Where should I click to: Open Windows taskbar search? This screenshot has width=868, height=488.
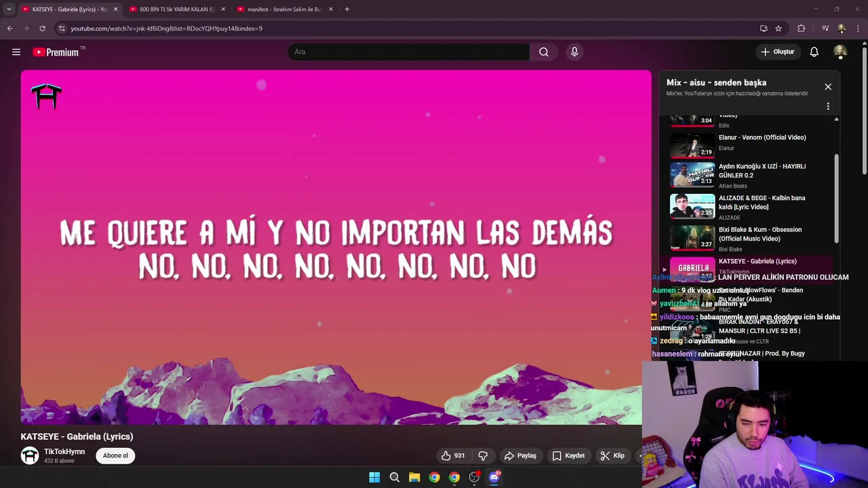pos(395,477)
